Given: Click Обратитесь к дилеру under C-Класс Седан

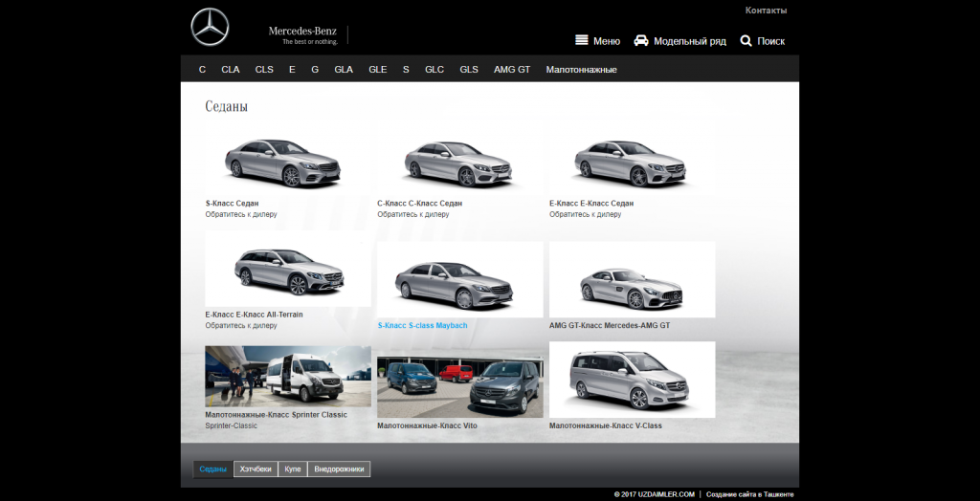Looking at the screenshot, I should tap(413, 214).
